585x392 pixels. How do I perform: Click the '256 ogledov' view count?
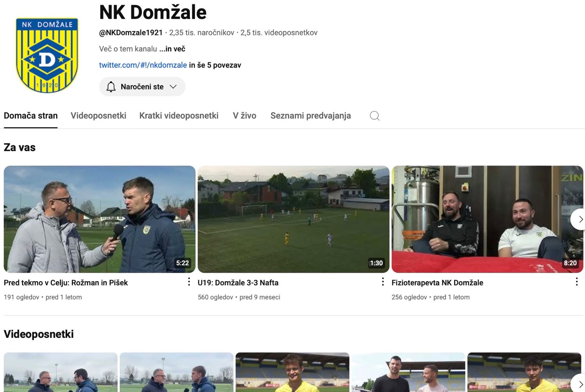point(409,297)
